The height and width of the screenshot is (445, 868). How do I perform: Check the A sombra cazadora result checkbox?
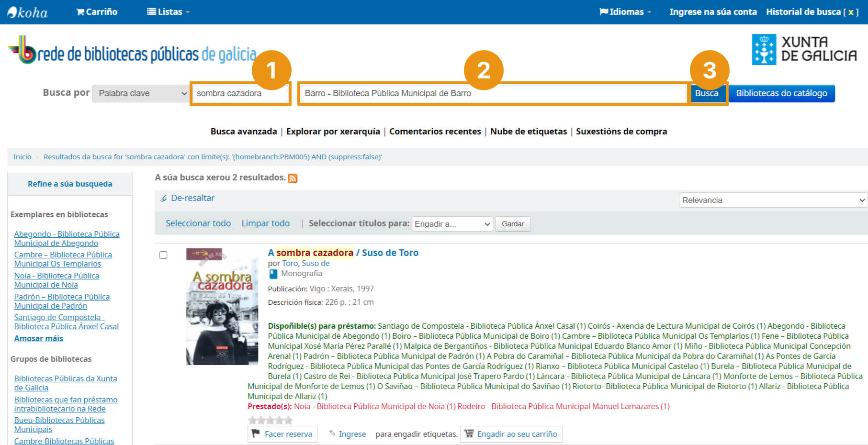pyautogui.click(x=163, y=255)
